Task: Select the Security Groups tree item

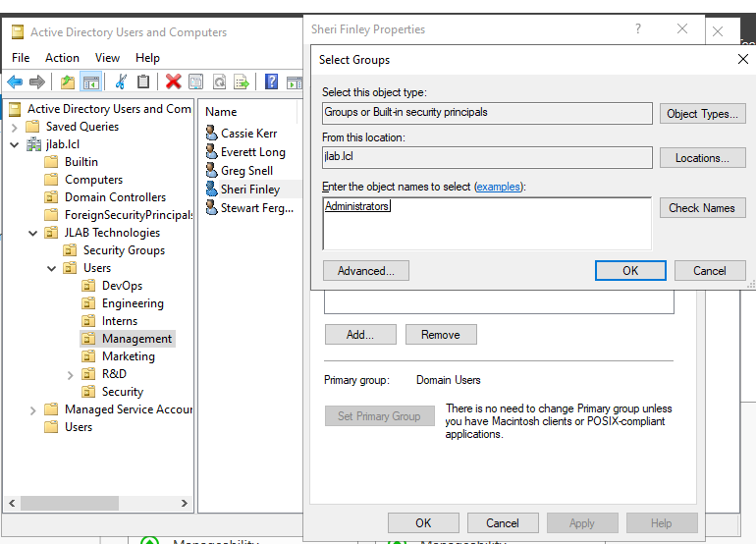Action: [x=124, y=250]
